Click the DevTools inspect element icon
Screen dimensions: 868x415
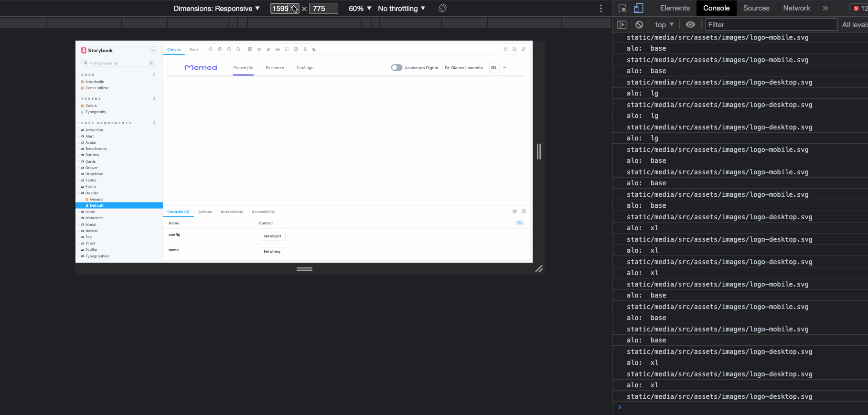coord(622,8)
